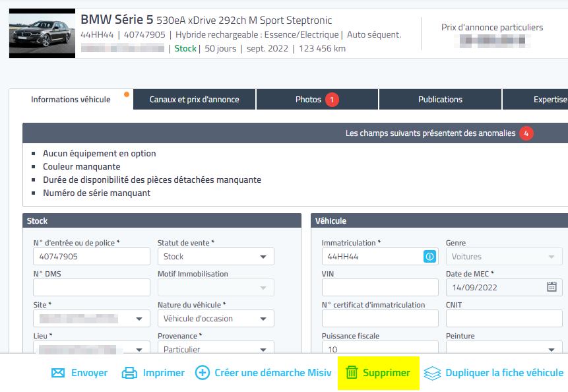Open the Motif Immobilisation dropdown
This screenshot has width=568, height=392.
(216, 288)
